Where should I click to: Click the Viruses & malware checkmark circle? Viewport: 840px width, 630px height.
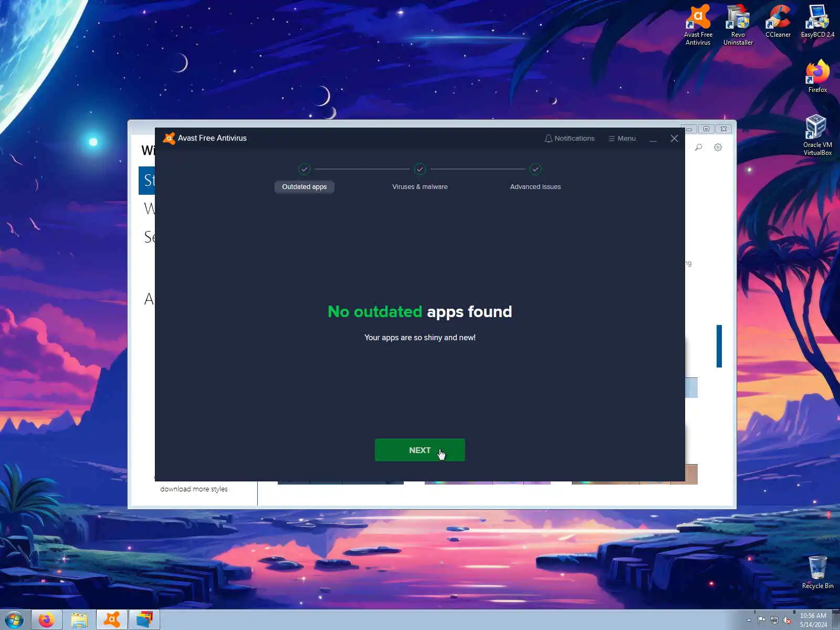420,169
